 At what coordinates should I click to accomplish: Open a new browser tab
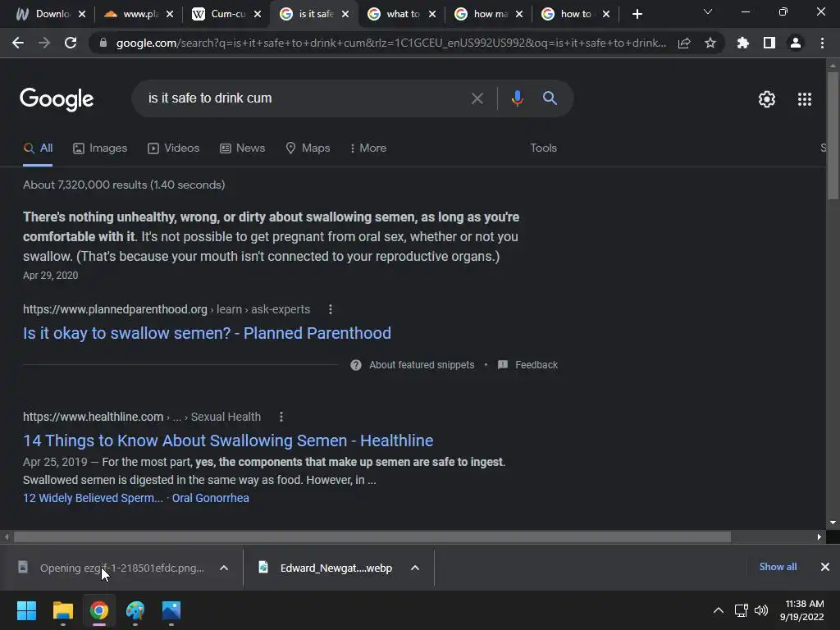click(x=637, y=14)
